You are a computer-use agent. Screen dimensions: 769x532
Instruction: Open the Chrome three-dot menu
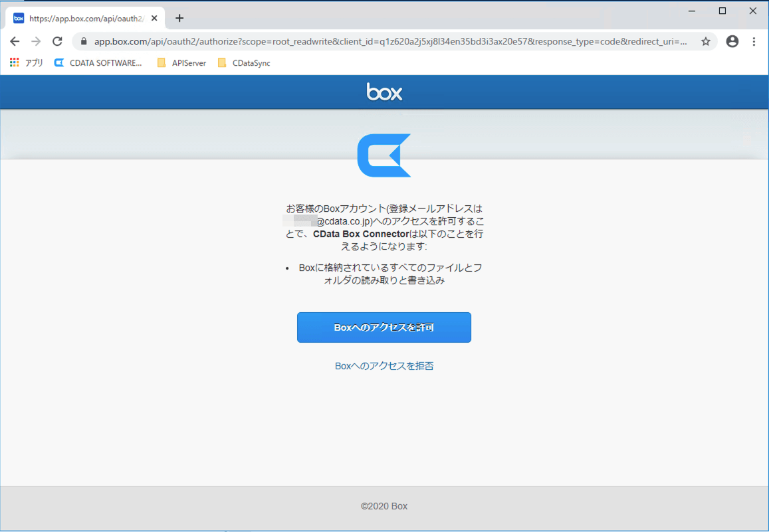(x=754, y=42)
